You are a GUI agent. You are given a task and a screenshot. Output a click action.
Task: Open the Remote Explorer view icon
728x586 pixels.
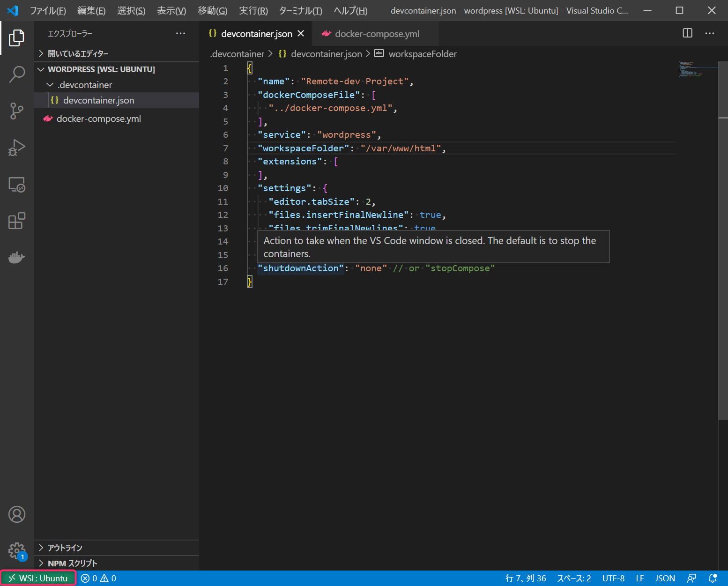tap(16, 185)
